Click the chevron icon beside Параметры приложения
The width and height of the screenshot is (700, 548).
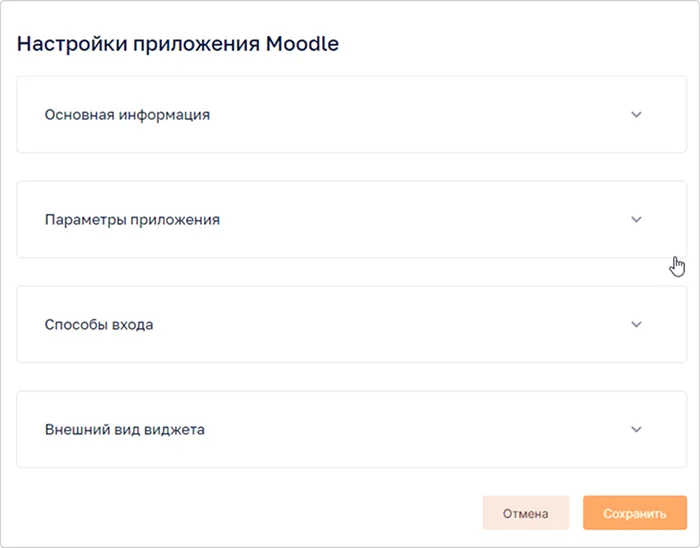[x=636, y=219]
